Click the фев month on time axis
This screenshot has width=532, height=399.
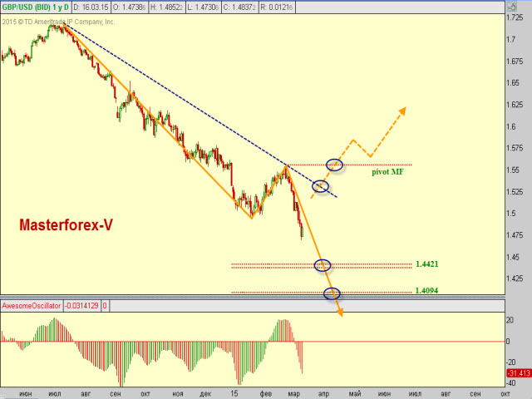(x=266, y=394)
